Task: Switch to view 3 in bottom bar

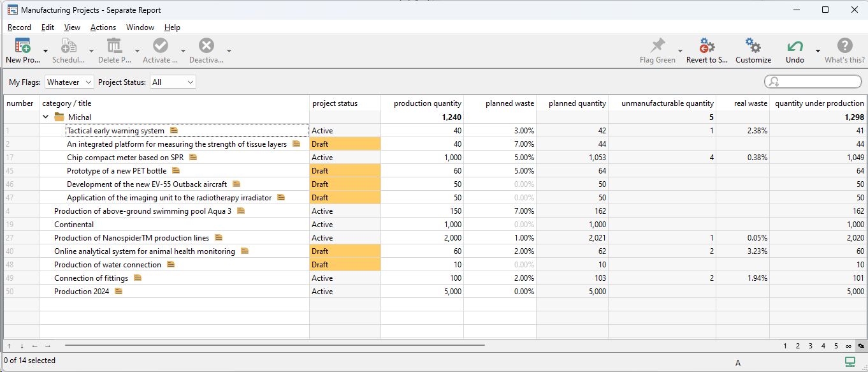Action: click(x=810, y=346)
